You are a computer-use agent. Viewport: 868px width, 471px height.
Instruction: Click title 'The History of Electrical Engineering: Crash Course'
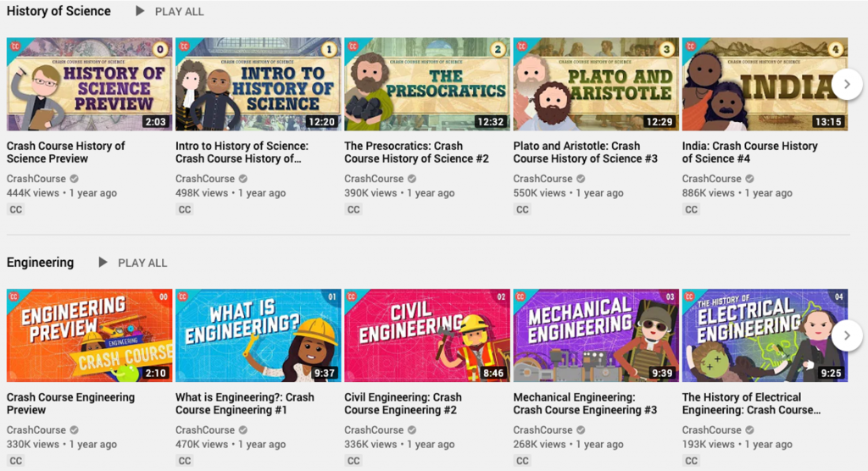pyautogui.click(x=751, y=403)
